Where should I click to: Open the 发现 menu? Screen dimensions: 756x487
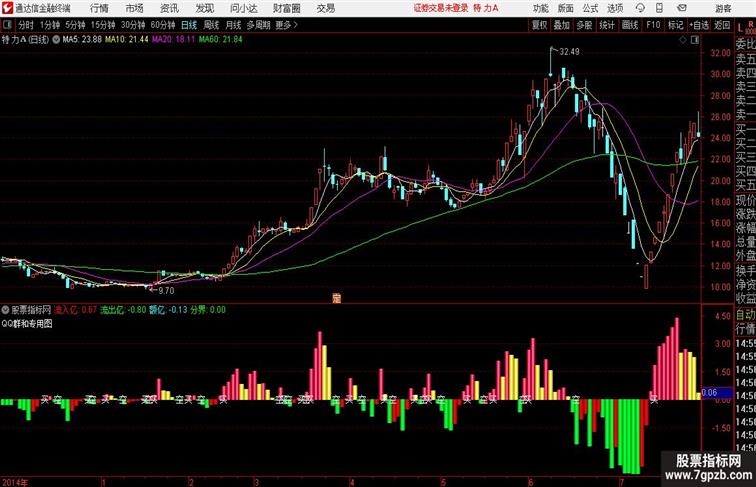[x=204, y=8]
